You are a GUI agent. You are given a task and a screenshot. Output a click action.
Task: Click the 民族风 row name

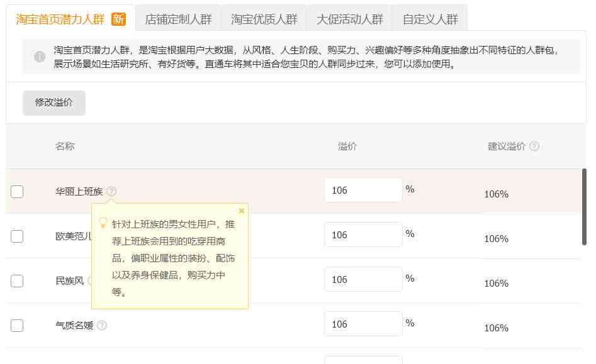pos(70,281)
